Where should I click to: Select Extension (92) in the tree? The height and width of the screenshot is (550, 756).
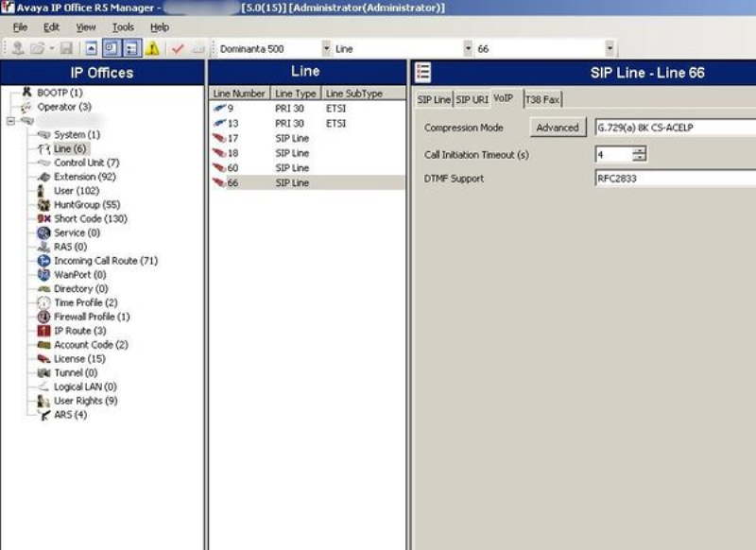pyautogui.click(x=85, y=177)
